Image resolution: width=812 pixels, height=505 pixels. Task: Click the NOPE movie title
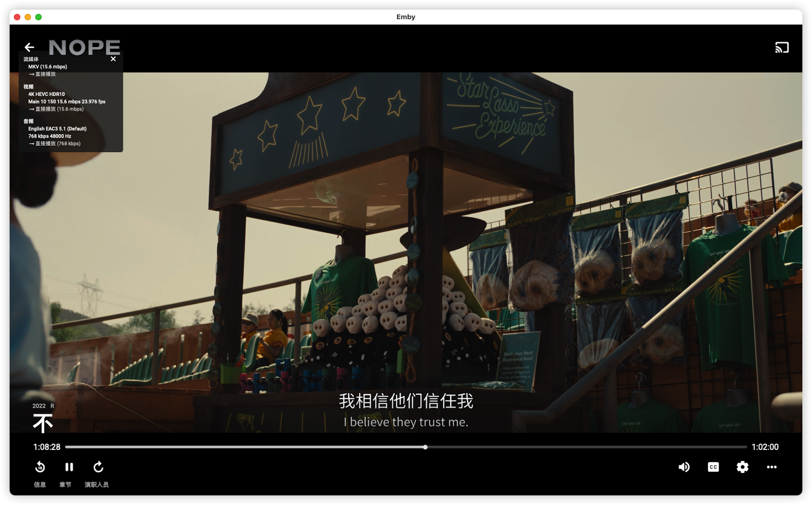coord(84,48)
